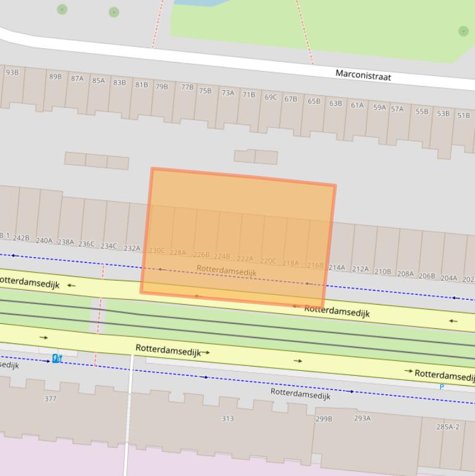
Task: Select house 222A inside highlighted area
Action: [245, 258]
